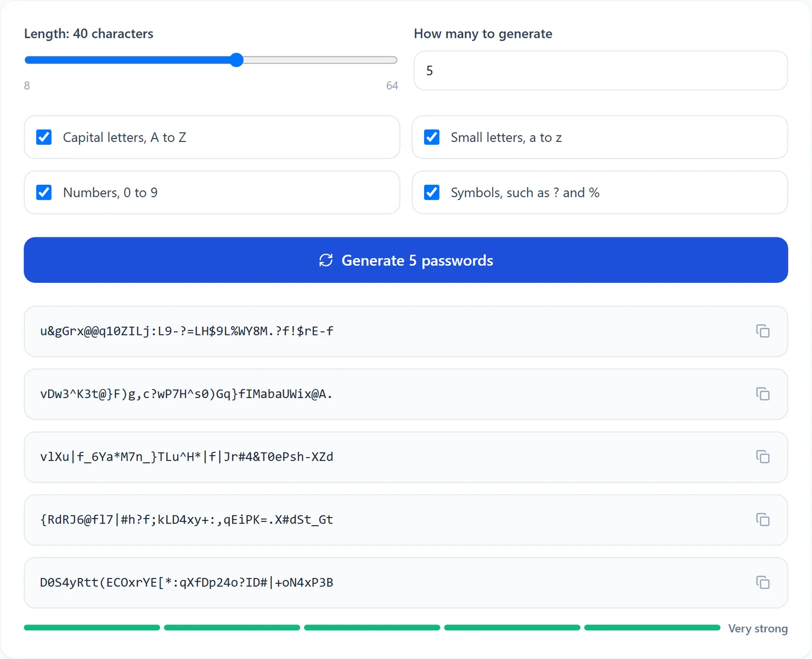This screenshot has height=659, width=812.
Task: Disable Numbers, 0 to 9 option
Action: pos(44,192)
